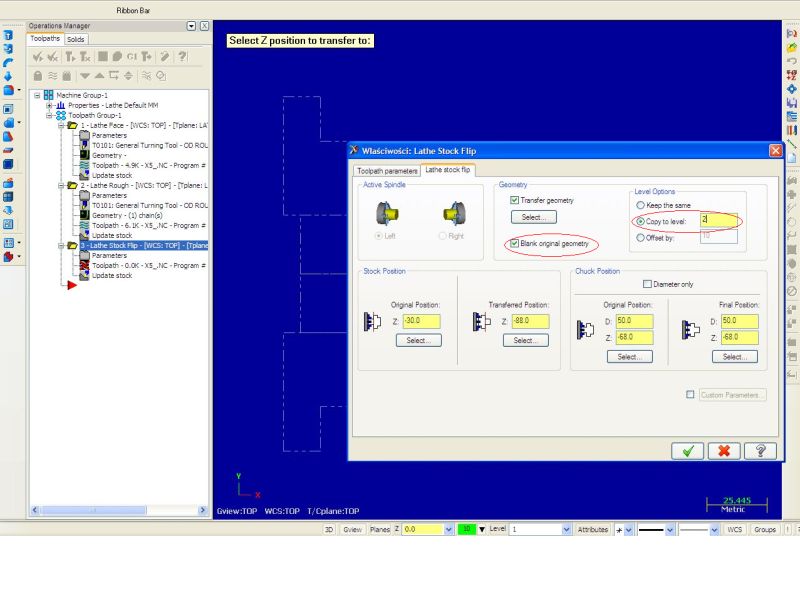This screenshot has height=596, width=800.
Task: Click Select under Chuck Final Position
Action: 735,357
